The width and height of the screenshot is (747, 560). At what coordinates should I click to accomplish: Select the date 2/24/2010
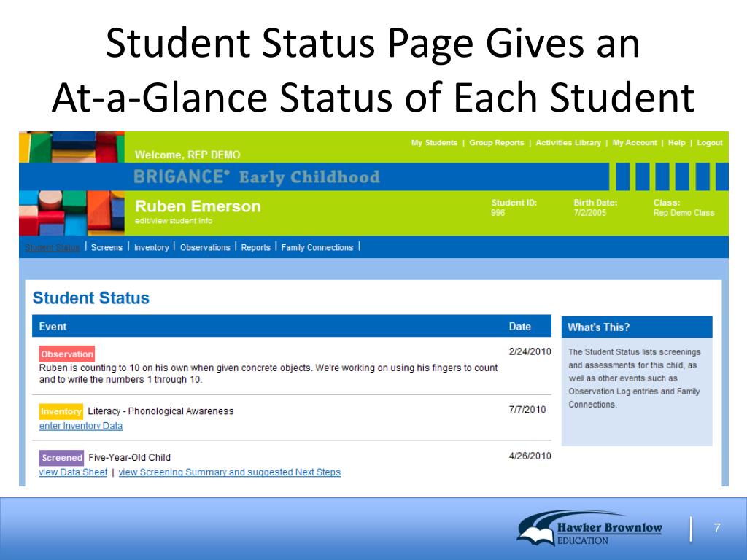click(530, 351)
